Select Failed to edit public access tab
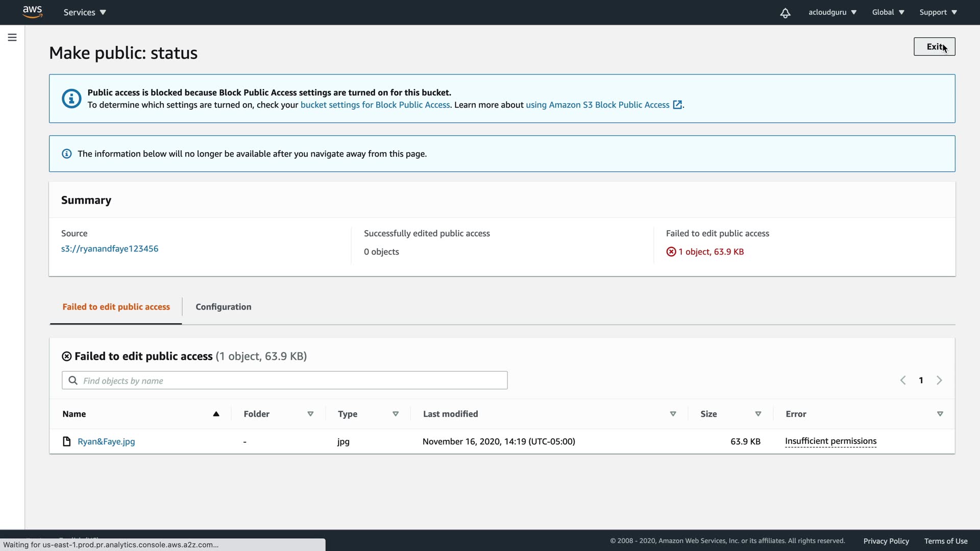 (x=116, y=307)
